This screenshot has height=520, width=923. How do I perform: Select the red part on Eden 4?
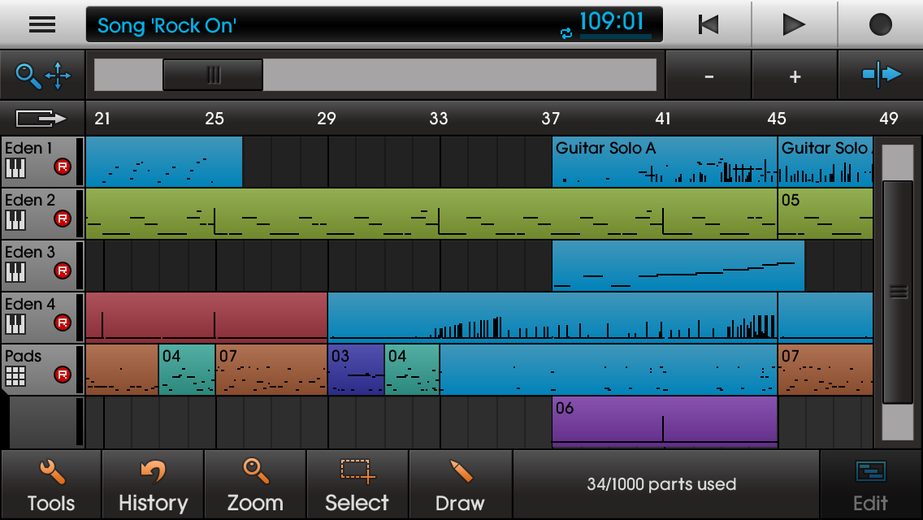coord(206,317)
